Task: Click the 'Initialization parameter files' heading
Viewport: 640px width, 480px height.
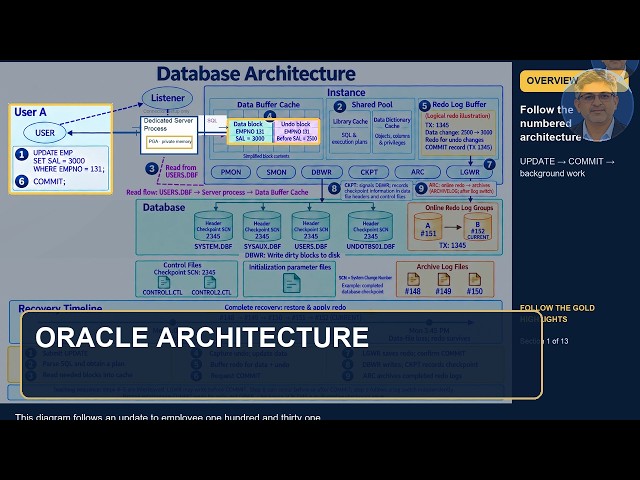Action: click(290, 267)
